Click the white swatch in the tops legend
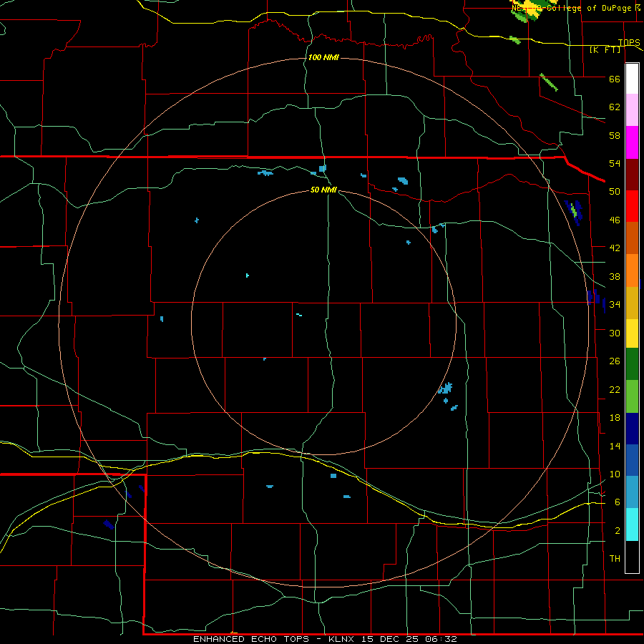This screenshot has height=644, width=644. click(x=632, y=79)
